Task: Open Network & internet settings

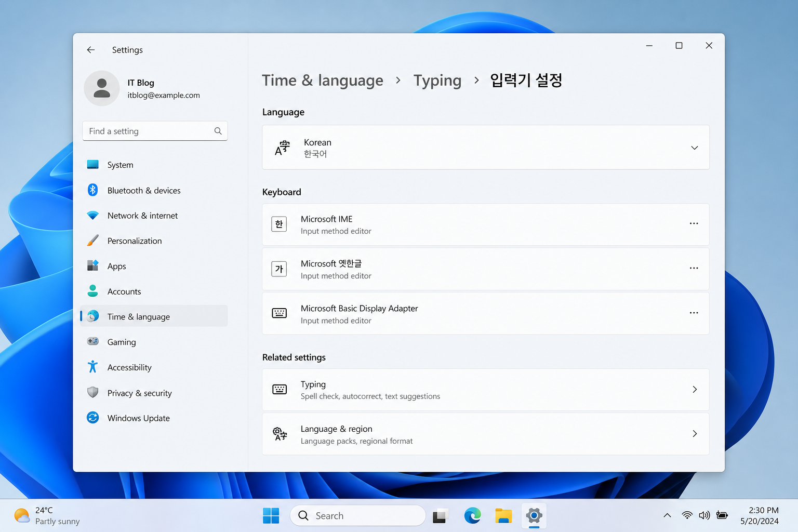Action: (x=154, y=216)
